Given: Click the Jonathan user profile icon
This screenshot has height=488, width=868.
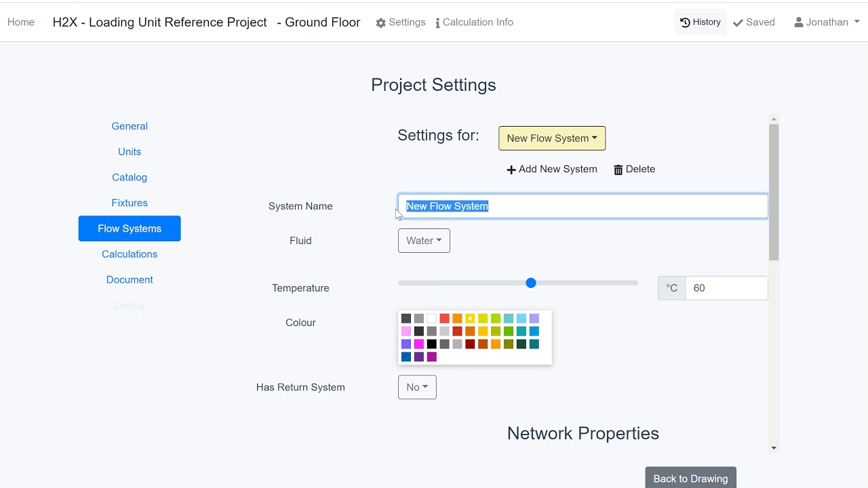Looking at the screenshot, I should coord(799,22).
